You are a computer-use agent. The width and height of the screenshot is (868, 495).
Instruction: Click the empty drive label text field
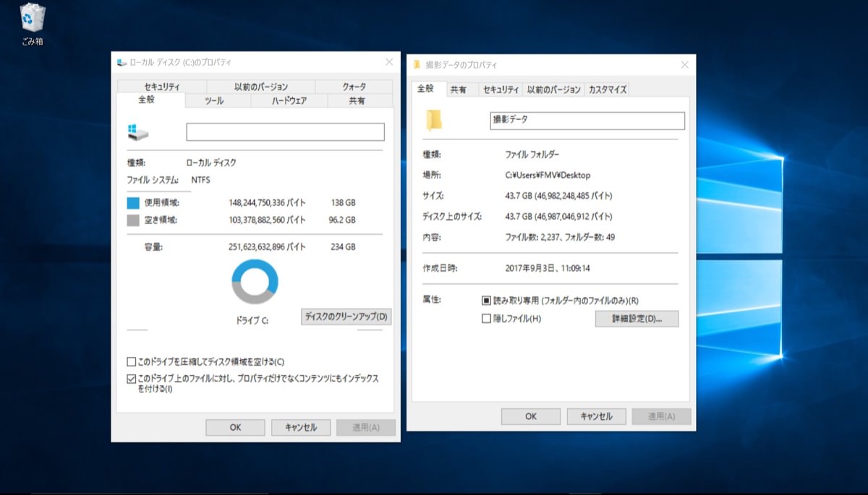pyautogui.click(x=285, y=132)
